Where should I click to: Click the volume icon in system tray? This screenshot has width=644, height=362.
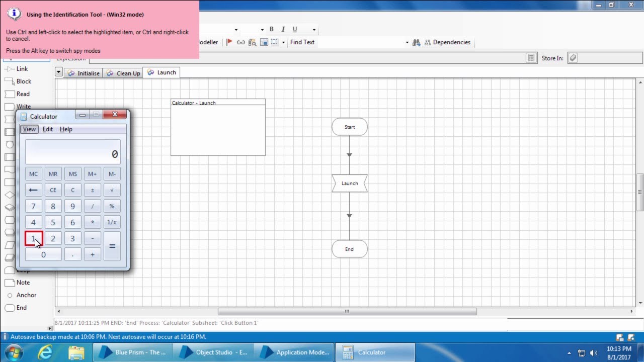tap(593, 353)
